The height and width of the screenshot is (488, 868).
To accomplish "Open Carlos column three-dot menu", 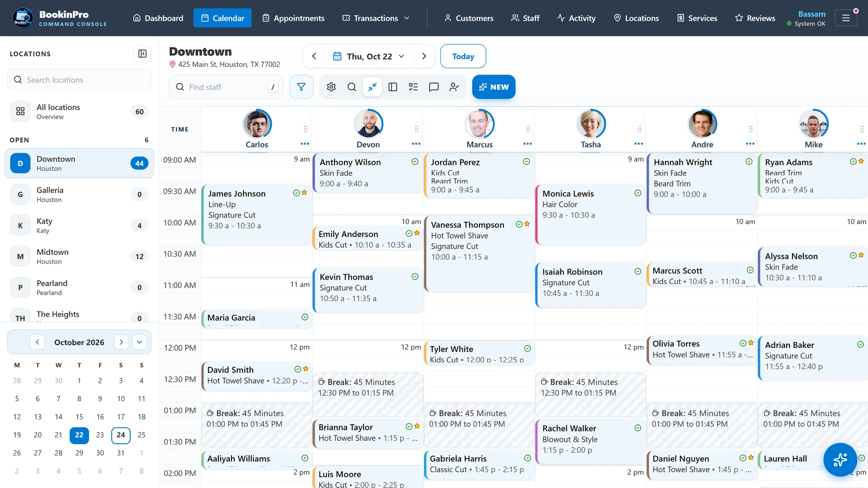I will coord(305,144).
